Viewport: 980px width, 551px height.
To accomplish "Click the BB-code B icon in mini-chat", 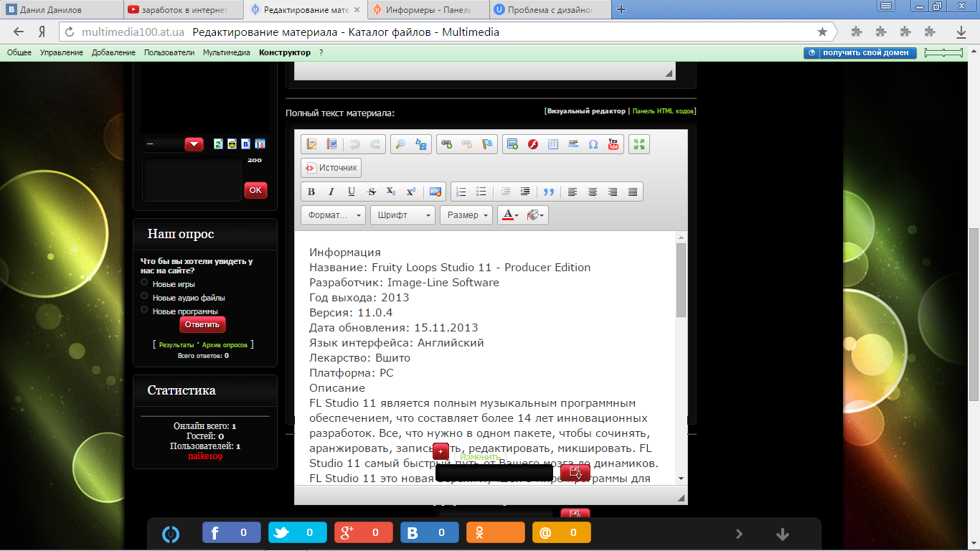I will [246, 144].
